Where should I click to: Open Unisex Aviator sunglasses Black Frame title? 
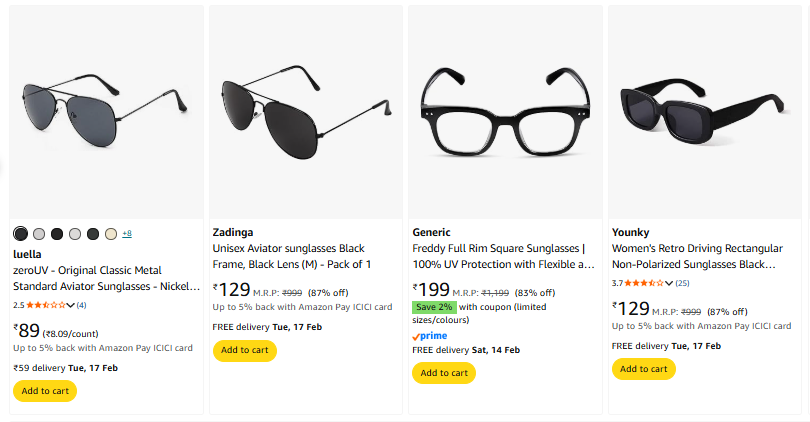pos(292,256)
